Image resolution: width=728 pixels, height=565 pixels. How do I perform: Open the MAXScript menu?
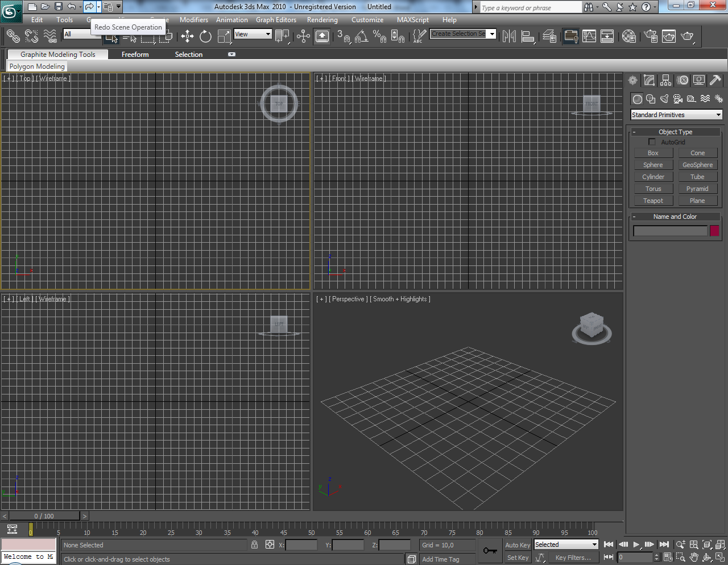click(x=413, y=20)
